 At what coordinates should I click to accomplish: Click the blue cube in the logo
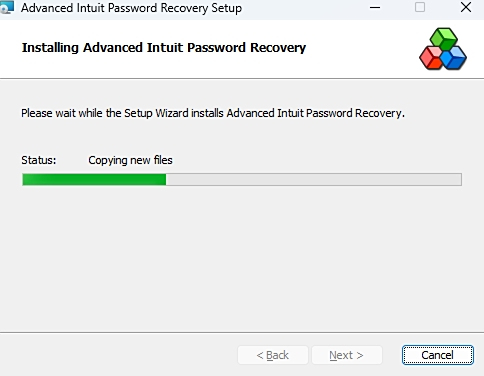point(454,58)
